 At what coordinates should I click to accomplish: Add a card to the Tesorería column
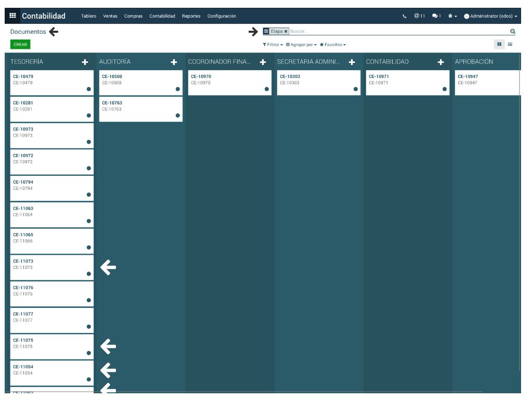click(x=85, y=62)
